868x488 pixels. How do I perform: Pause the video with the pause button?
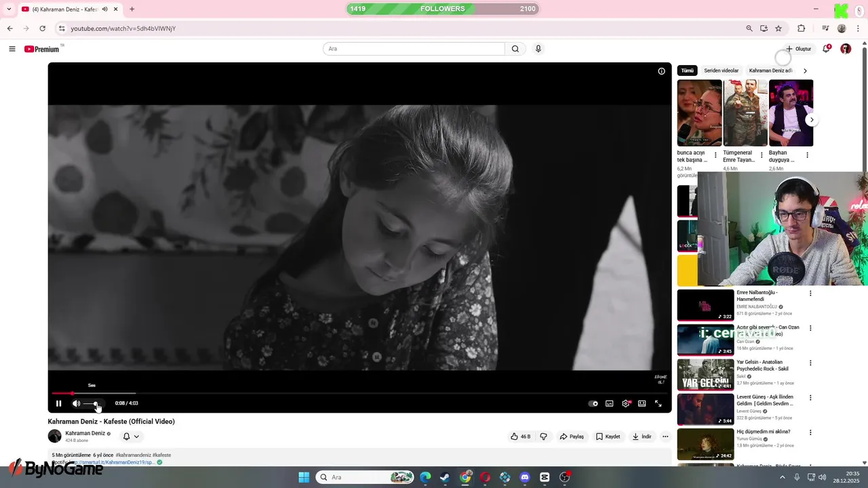pos(58,403)
